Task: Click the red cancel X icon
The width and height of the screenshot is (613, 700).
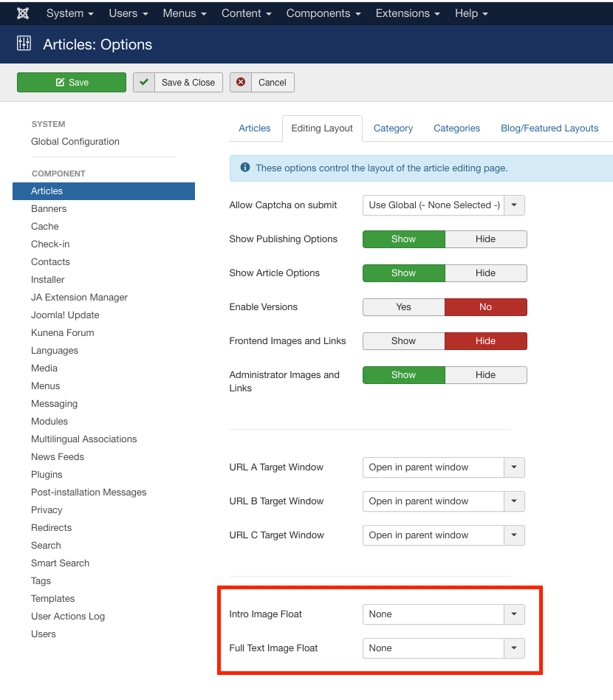Action: (241, 82)
